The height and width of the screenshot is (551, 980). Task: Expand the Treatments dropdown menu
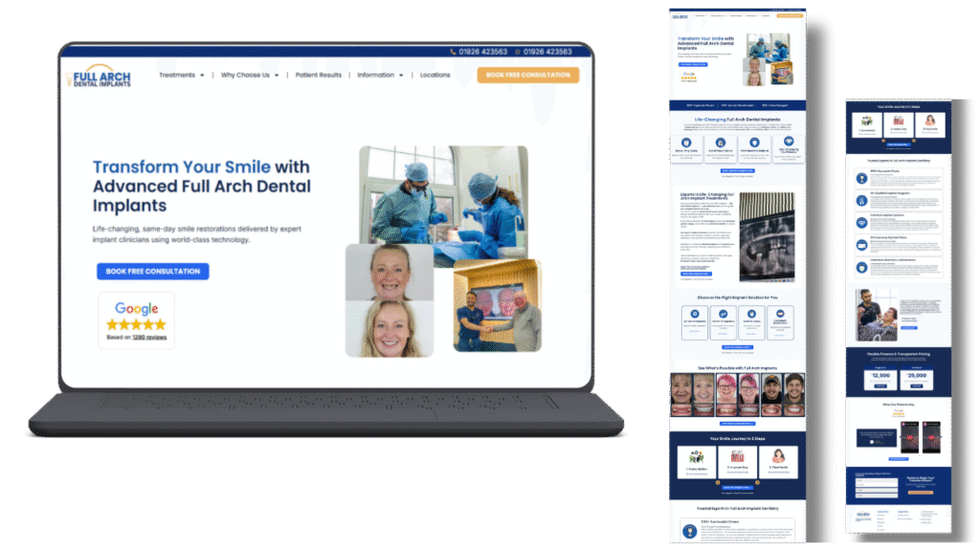click(181, 75)
